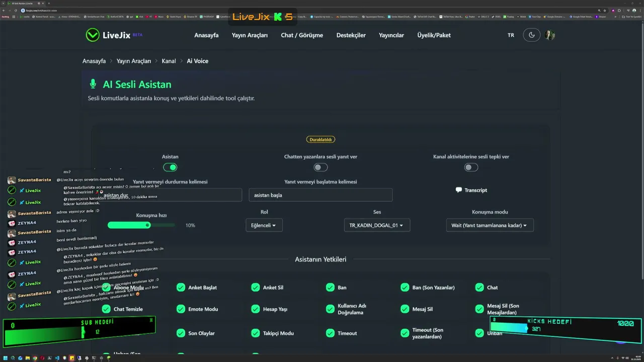The height and width of the screenshot is (362, 644).
Task: Uncheck Timeout (Son yazanlardan) permission
Action: [405, 333]
